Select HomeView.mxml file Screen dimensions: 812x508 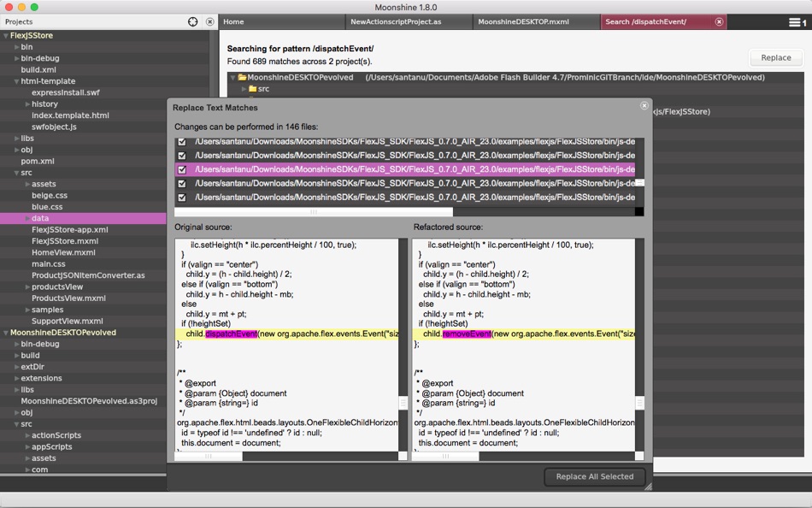coord(63,252)
